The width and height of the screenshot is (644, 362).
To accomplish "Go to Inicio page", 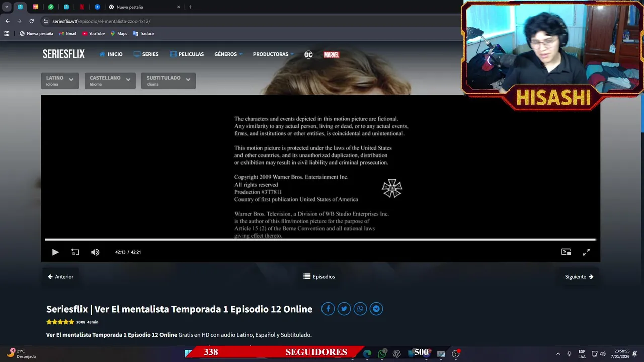I will pos(111,54).
